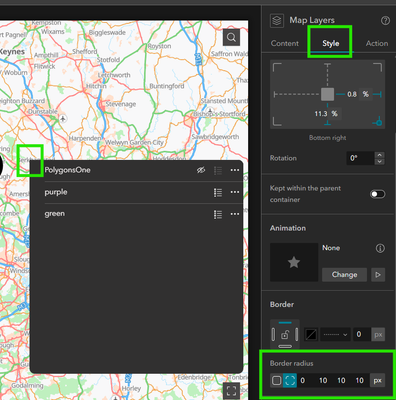396x400 pixels.
Task: Anchor widget to top-left corner
Action: (x=277, y=67)
